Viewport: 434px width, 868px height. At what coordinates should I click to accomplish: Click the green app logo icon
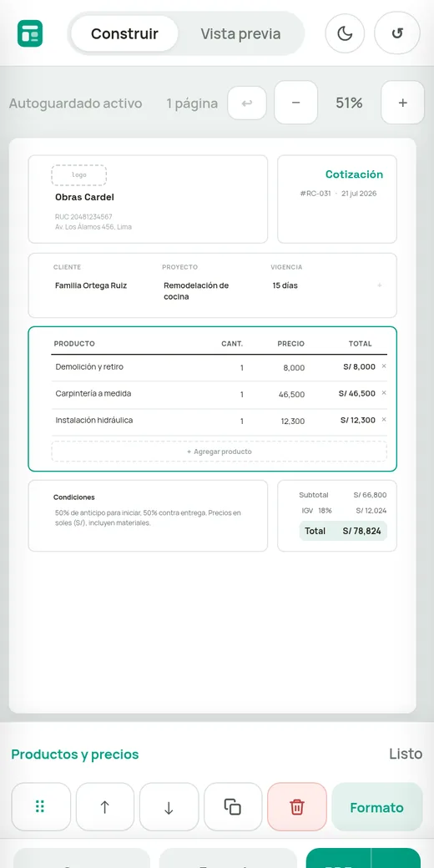(x=30, y=33)
